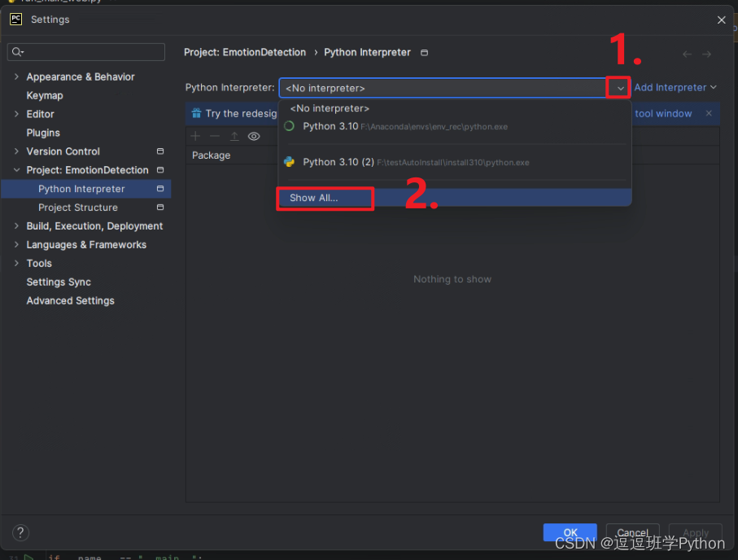
Task: Open the Add Interpreter dropdown
Action: (675, 88)
